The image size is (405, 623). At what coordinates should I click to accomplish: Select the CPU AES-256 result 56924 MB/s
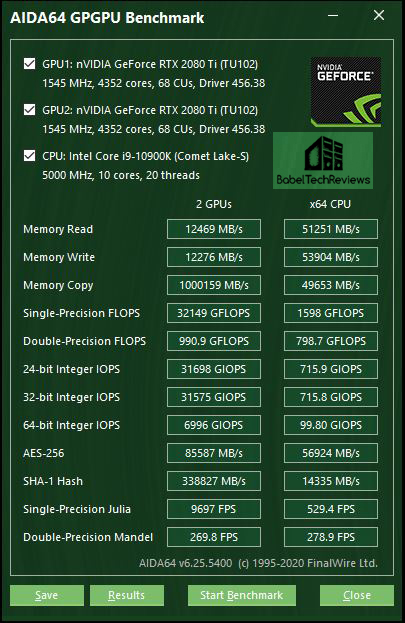(x=331, y=453)
